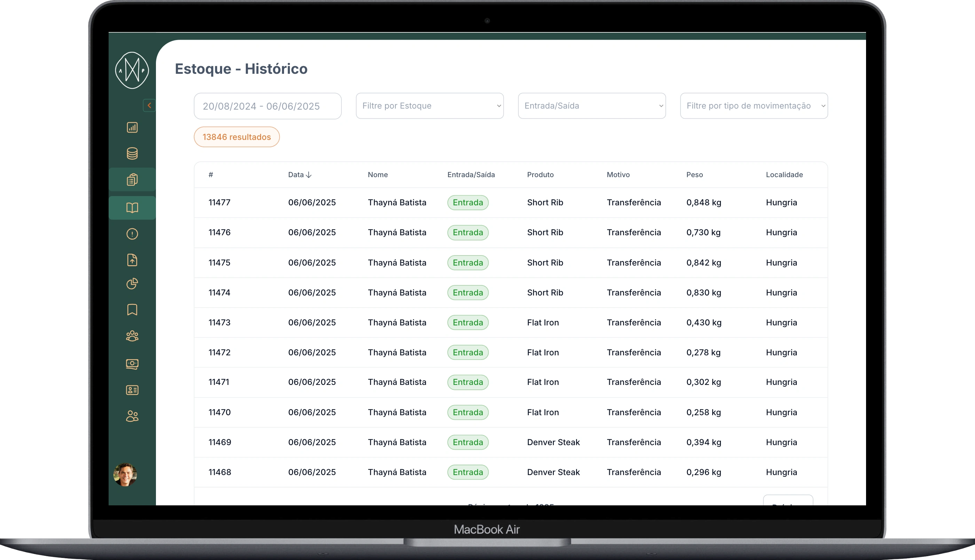
Task: Click the 13846 resultados badge
Action: (237, 137)
